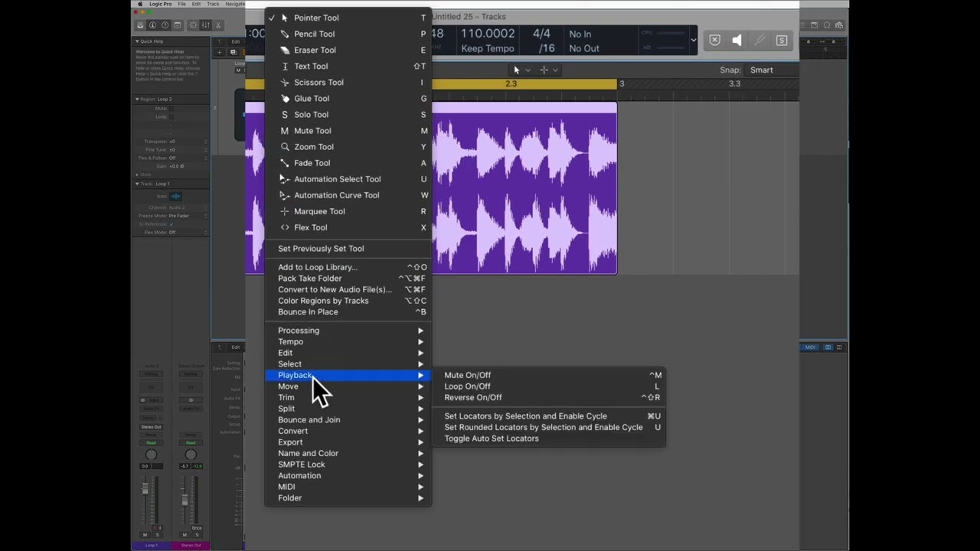Solo the Loop 1 channel strip
Image resolution: width=980 pixels, height=551 pixels.
(x=158, y=535)
